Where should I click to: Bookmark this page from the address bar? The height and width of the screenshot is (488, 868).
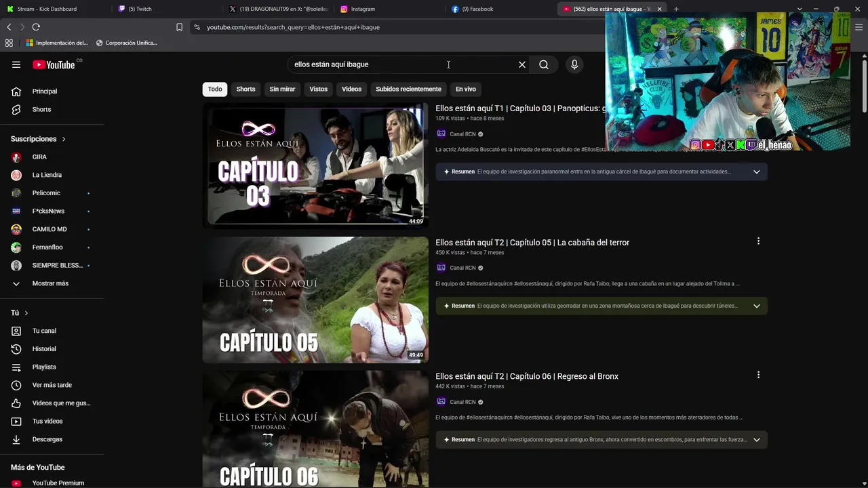(x=179, y=27)
